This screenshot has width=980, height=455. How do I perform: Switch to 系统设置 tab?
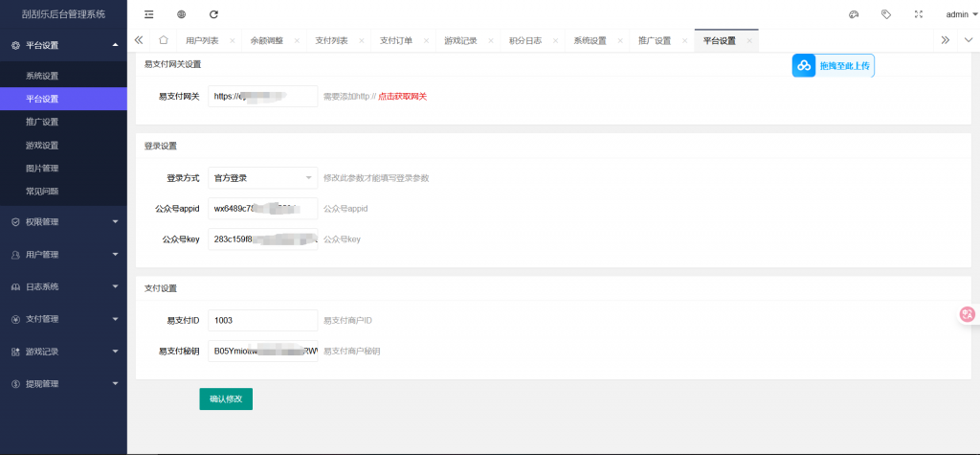[590, 40]
